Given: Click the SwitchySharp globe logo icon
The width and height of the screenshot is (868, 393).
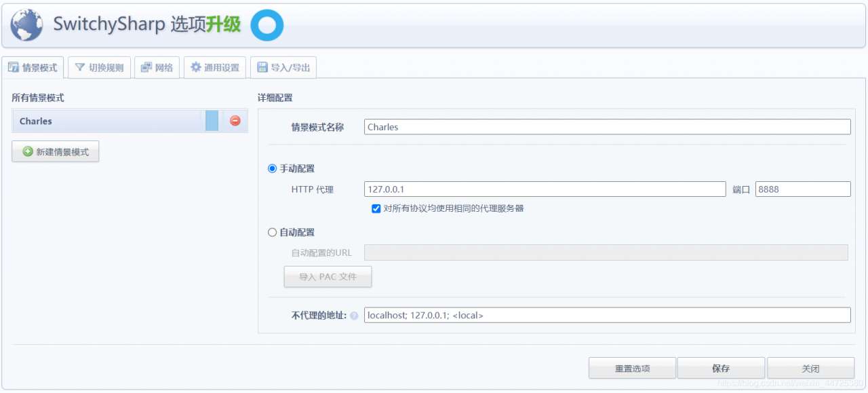Looking at the screenshot, I should 26,25.
